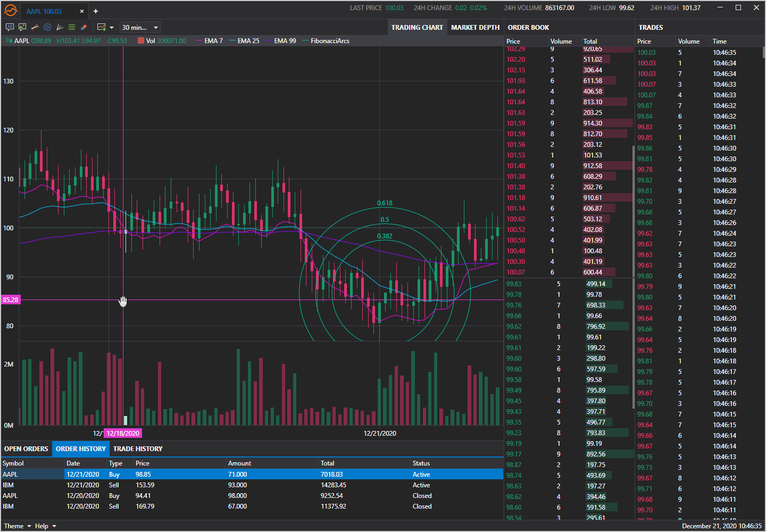The width and height of the screenshot is (766, 532).
Task: Click the red Vol legend swatch
Action: tap(141, 41)
